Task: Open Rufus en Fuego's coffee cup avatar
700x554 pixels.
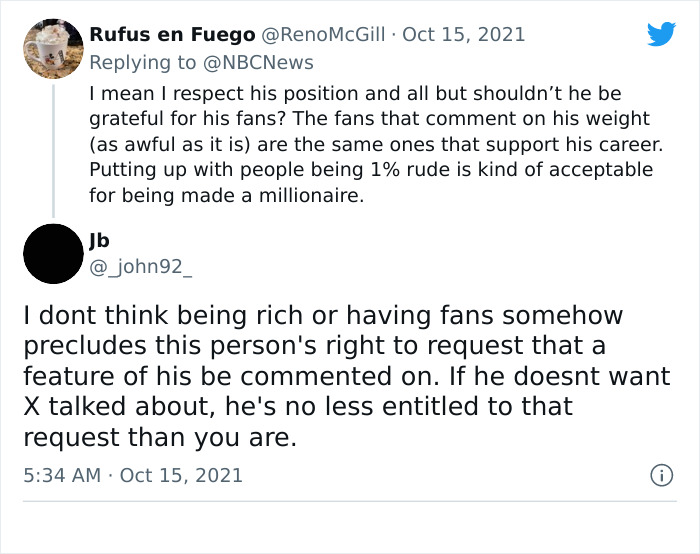Action: [52, 48]
